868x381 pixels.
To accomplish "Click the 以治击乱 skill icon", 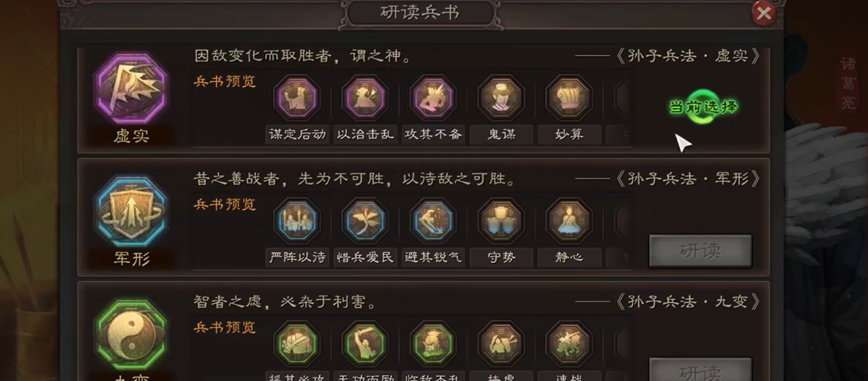I will click(365, 98).
